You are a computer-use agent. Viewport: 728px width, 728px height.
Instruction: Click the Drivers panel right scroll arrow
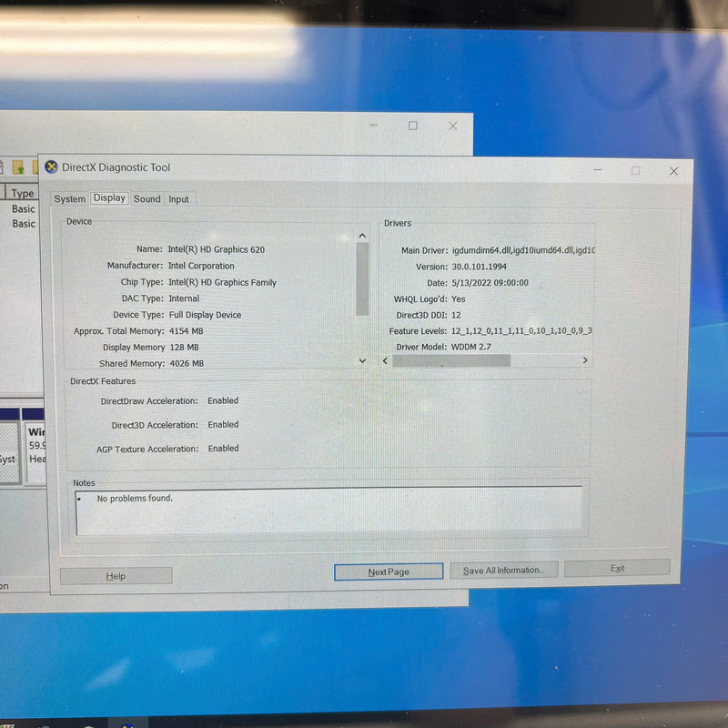(x=584, y=360)
